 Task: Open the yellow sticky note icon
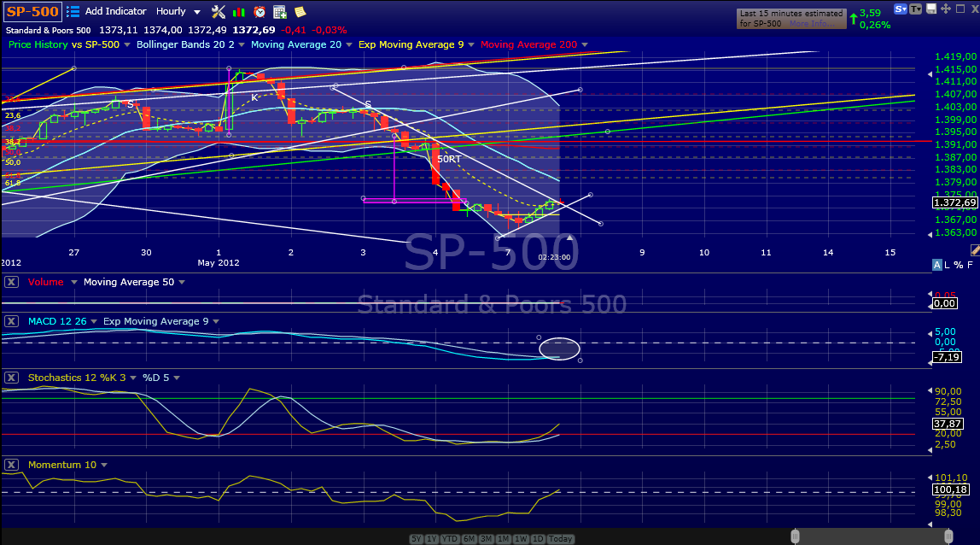click(x=300, y=11)
